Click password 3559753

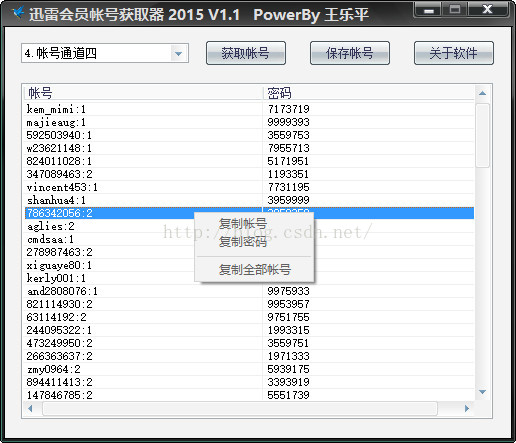coord(288,135)
